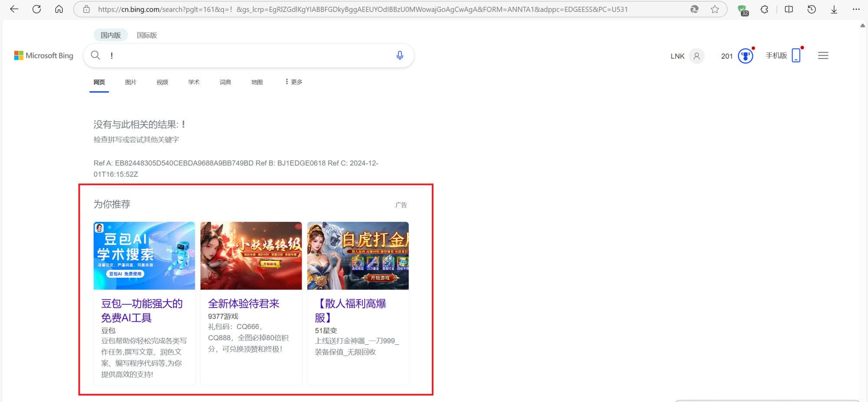Go back to previous page

14,9
